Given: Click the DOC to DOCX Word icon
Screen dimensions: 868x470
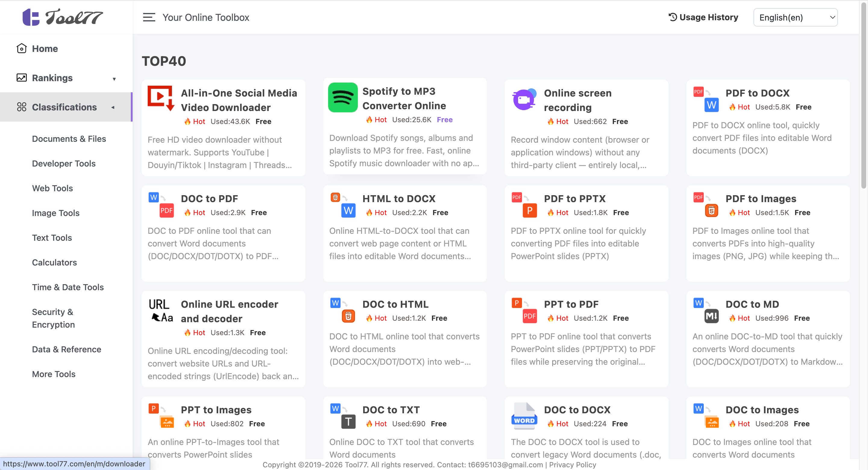Looking at the screenshot, I should tap(524, 416).
